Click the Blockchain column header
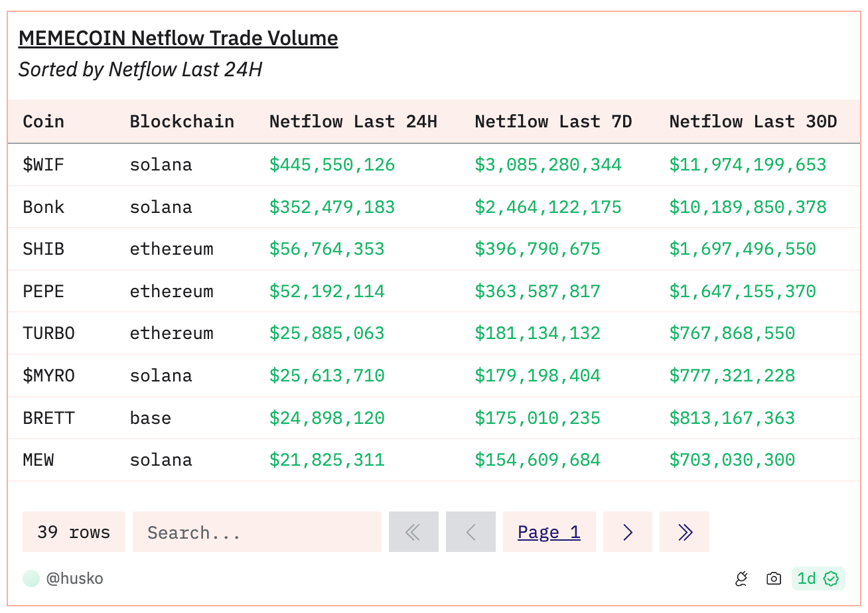868x613 pixels. click(182, 121)
